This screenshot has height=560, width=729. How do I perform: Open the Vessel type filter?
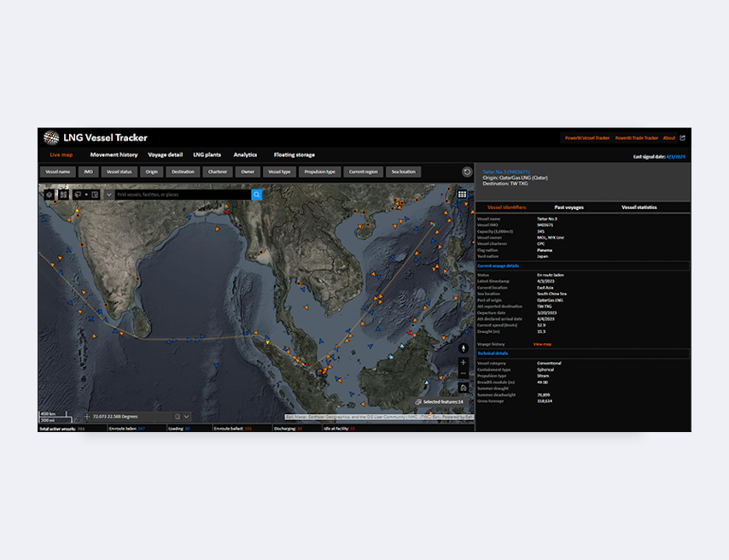[x=279, y=172]
